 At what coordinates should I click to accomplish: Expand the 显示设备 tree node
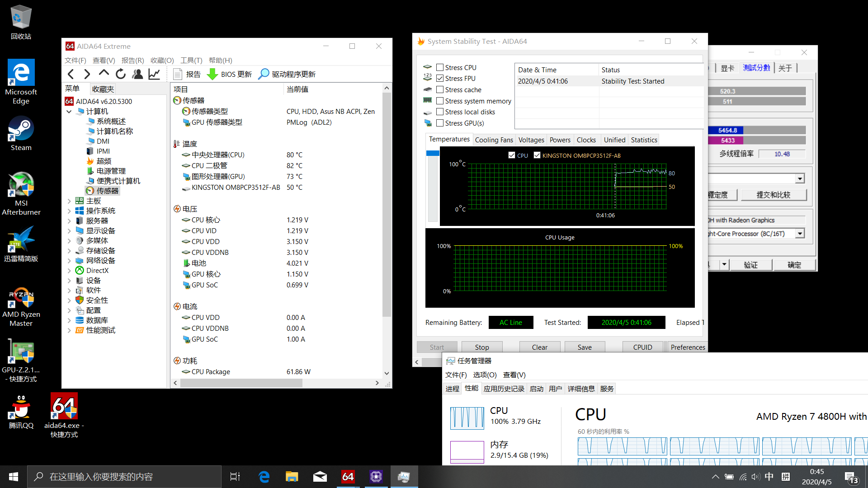click(x=69, y=230)
